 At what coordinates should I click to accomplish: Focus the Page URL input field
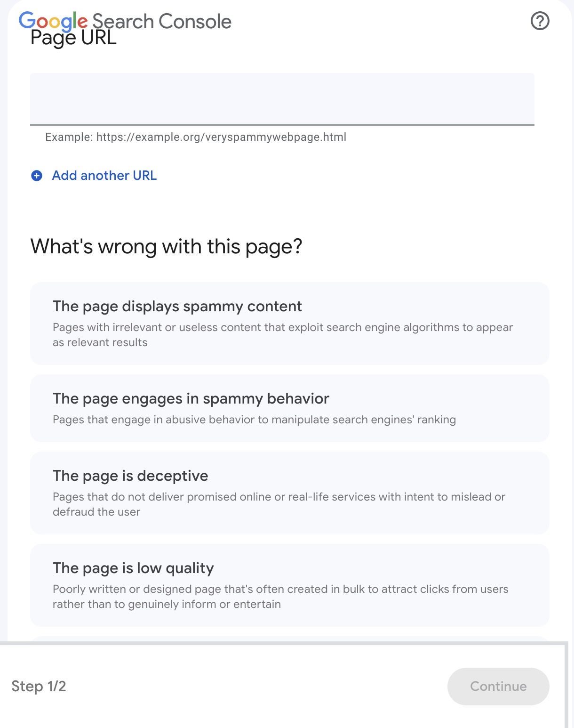(x=282, y=99)
